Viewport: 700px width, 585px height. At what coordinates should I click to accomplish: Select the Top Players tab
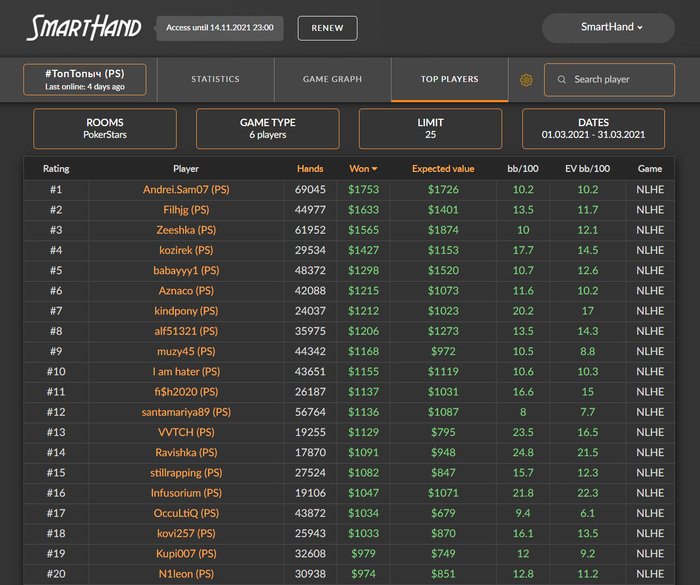point(449,79)
